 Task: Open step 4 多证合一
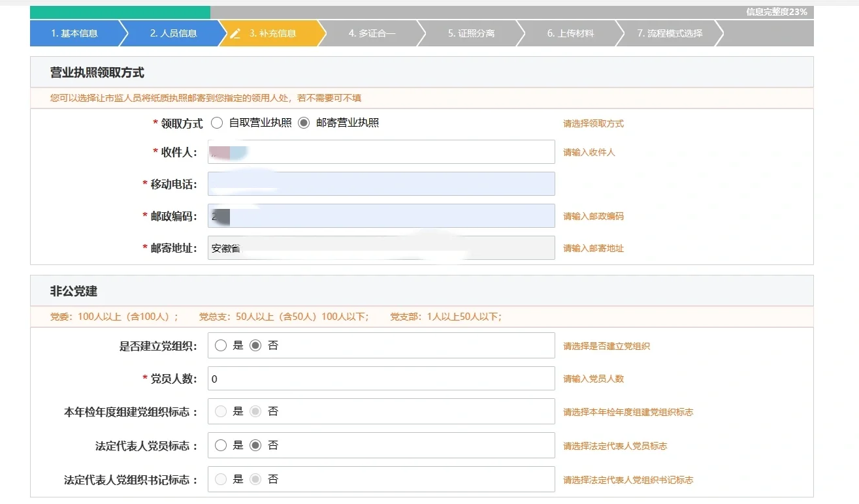click(x=372, y=33)
